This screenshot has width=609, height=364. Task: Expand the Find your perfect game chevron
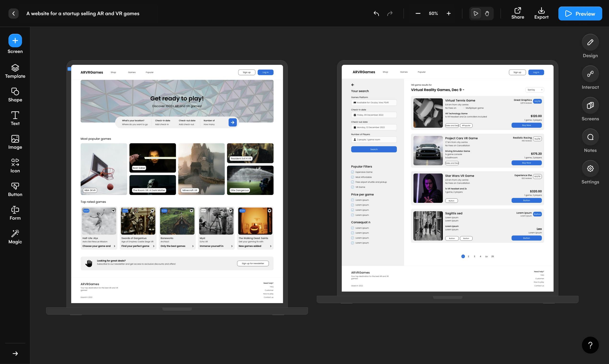click(x=154, y=246)
